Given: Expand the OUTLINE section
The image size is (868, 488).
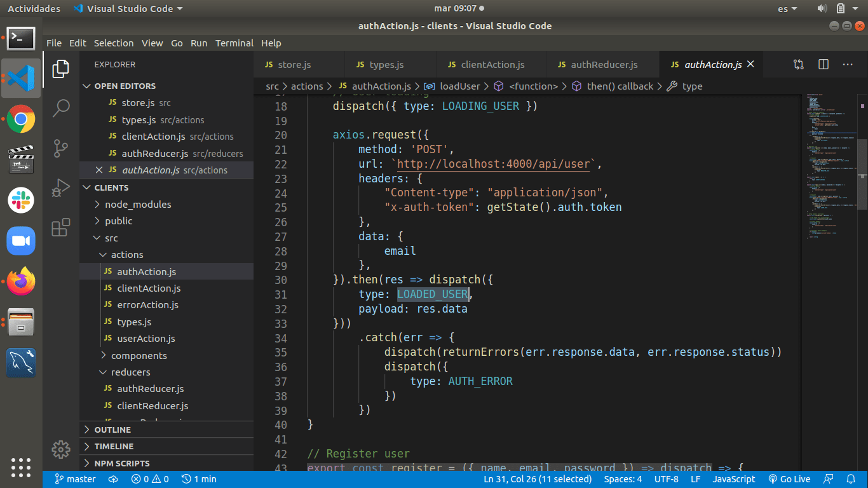Looking at the screenshot, I should click(112, 430).
